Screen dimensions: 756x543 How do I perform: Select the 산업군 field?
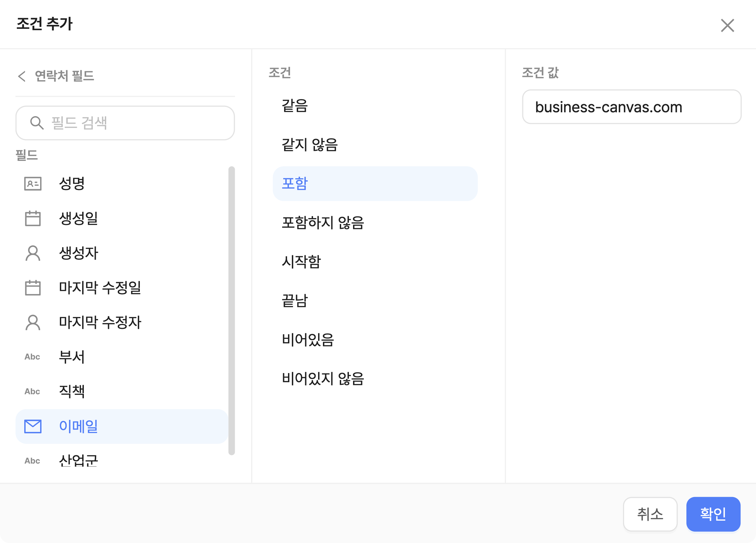(x=78, y=461)
